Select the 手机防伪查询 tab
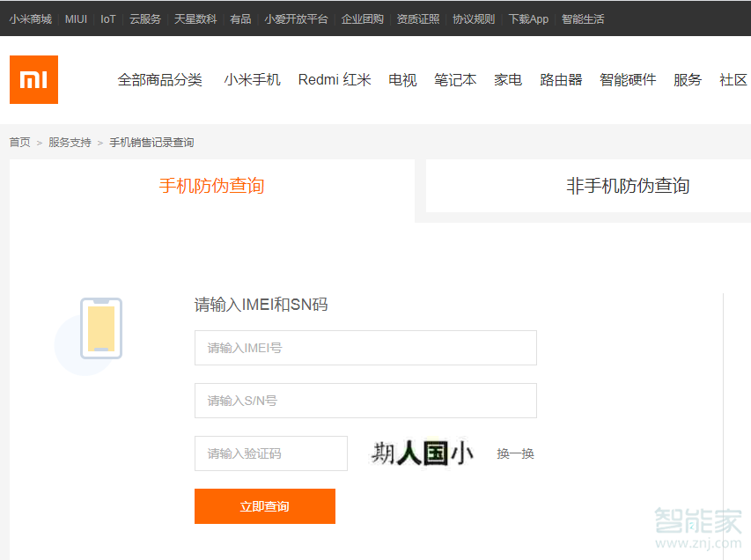The width and height of the screenshot is (751, 560). click(x=210, y=186)
